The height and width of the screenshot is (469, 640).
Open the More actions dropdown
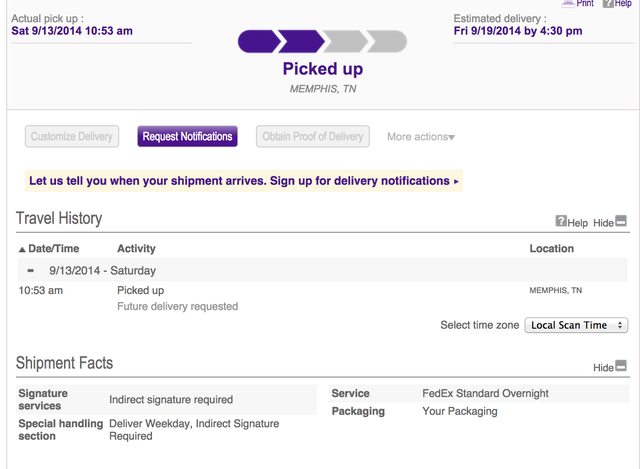tap(421, 137)
